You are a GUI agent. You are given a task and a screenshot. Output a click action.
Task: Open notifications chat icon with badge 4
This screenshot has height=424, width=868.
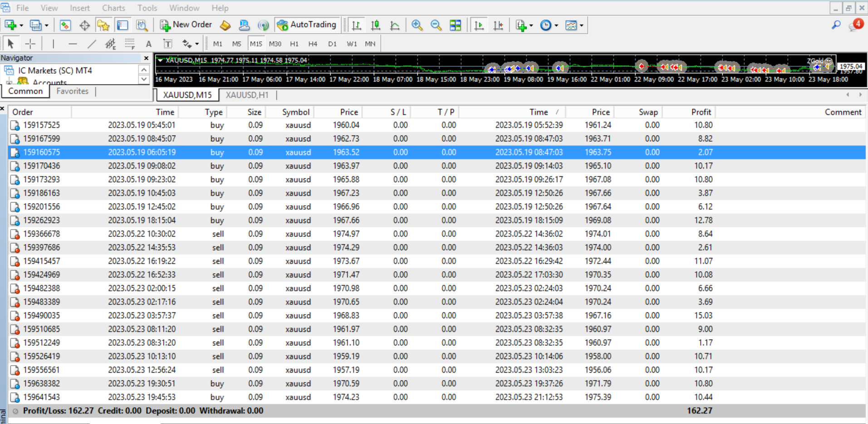tap(854, 25)
